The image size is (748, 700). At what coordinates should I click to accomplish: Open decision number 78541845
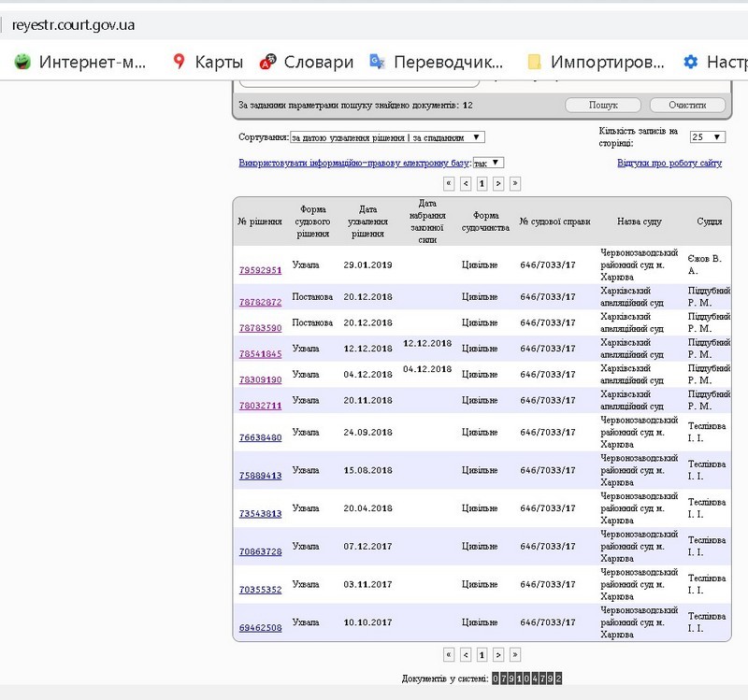point(261,354)
